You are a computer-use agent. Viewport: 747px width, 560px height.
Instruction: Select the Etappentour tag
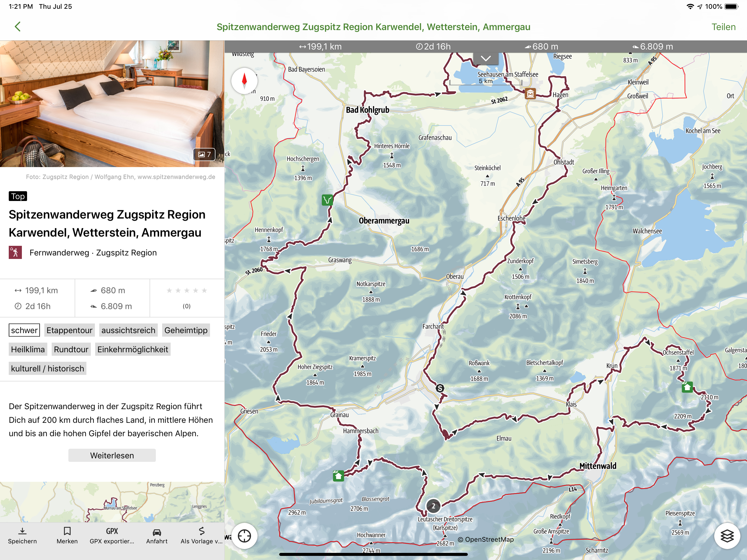69,330
